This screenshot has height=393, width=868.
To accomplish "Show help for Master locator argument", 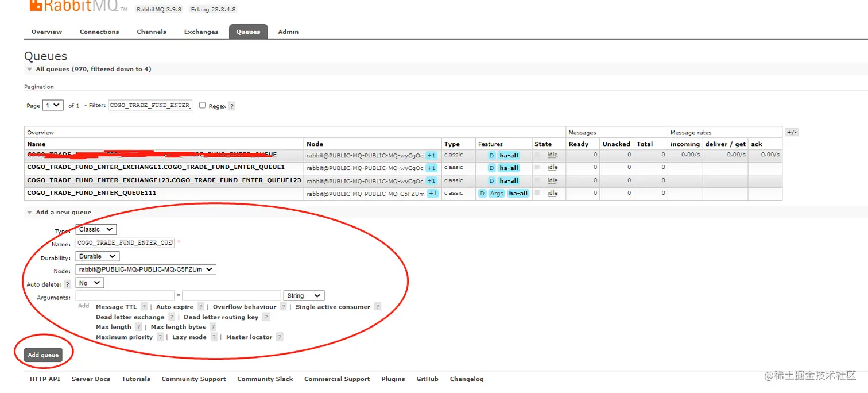I will point(280,337).
